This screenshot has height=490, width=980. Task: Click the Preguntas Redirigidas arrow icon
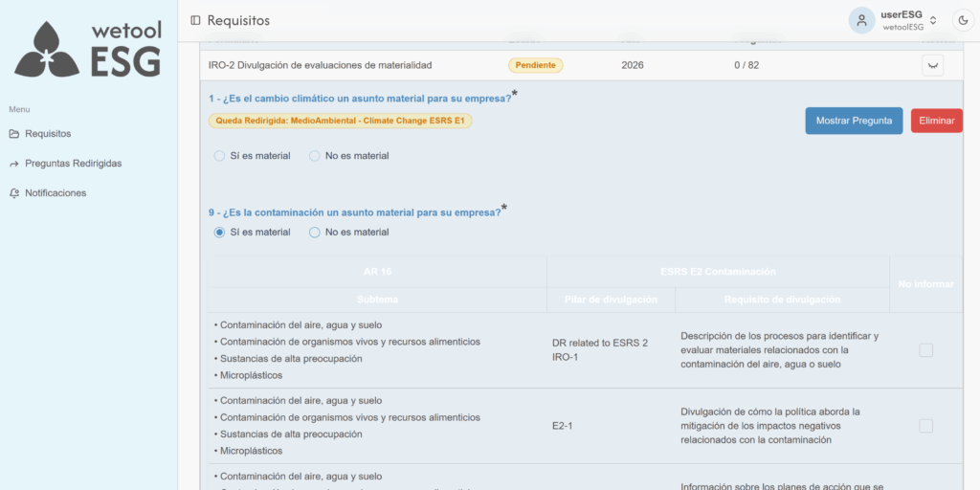coord(14,163)
